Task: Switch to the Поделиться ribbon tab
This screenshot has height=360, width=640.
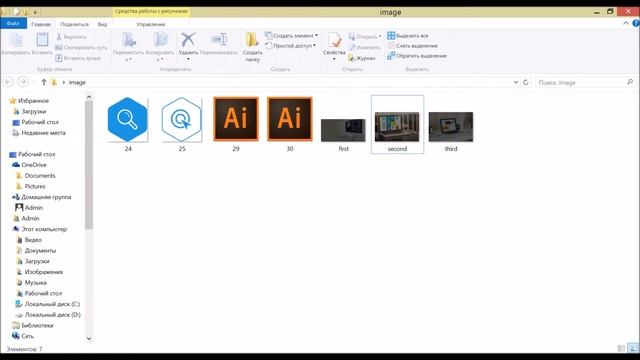Action: click(x=74, y=24)
